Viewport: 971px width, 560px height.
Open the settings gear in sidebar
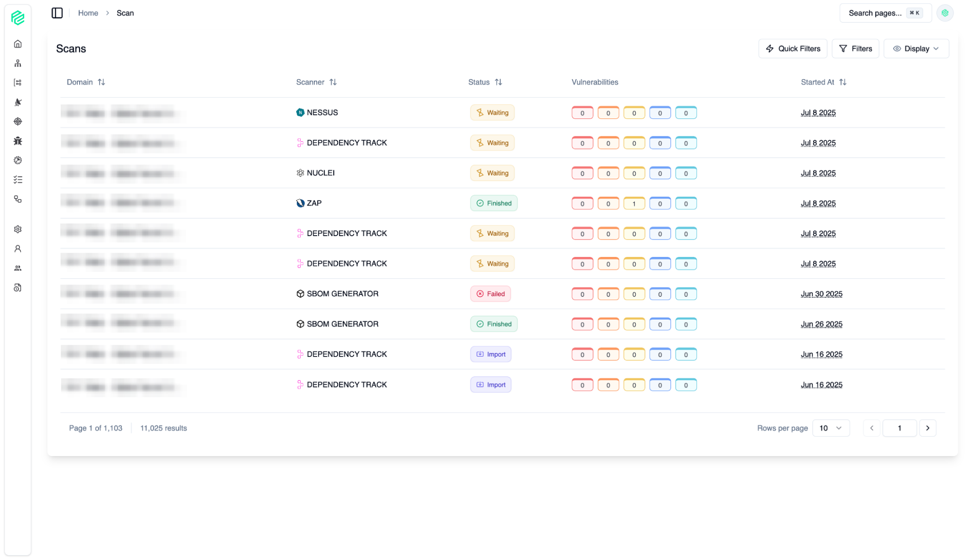point(18,229)
